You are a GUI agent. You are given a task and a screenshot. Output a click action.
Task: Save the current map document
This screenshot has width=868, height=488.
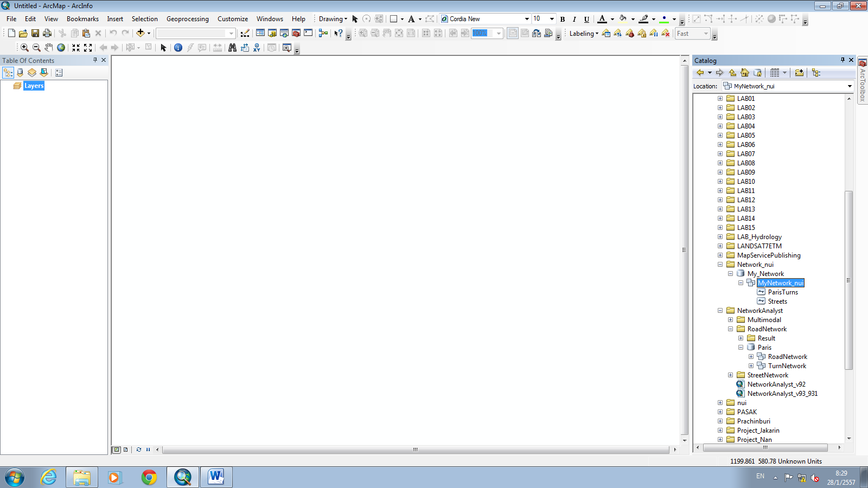pyautogui.click(x=35, y=33)
